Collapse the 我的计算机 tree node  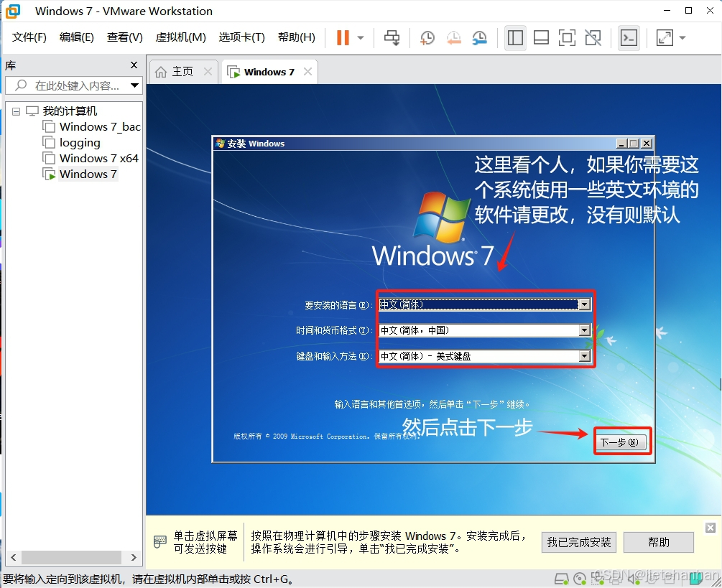[16, 111]
